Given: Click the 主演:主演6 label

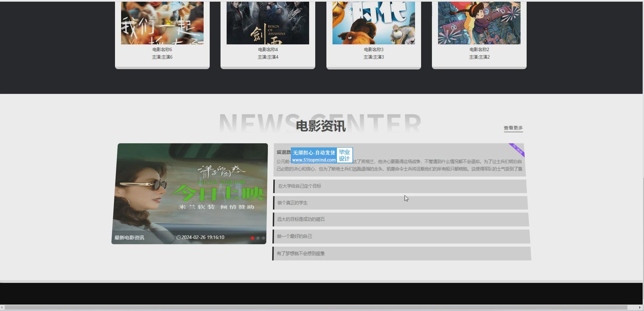Looking at the screenshot, I should coord(162,57).
